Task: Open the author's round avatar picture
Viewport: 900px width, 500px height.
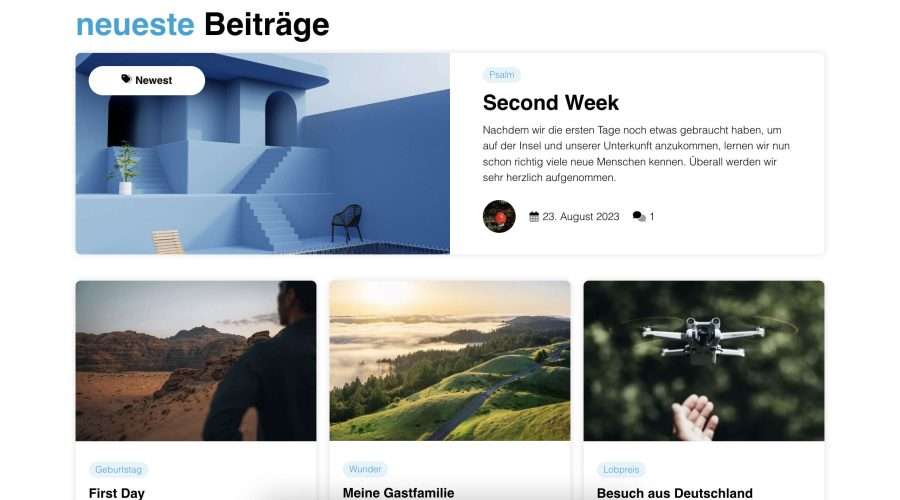Action: [x=499, y=216]
